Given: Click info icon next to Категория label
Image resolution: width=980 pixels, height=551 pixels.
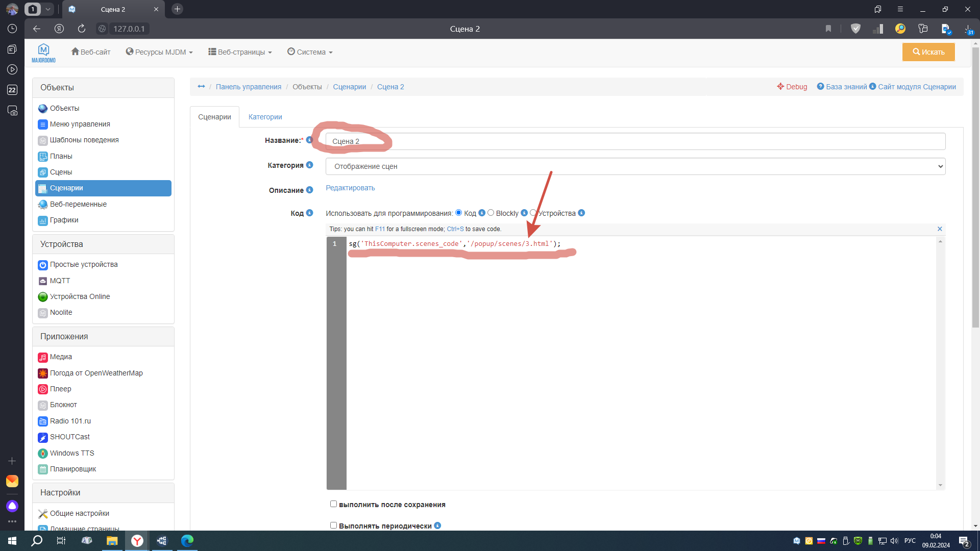Looking at the screenshot, I should click(x=309, y=165).
